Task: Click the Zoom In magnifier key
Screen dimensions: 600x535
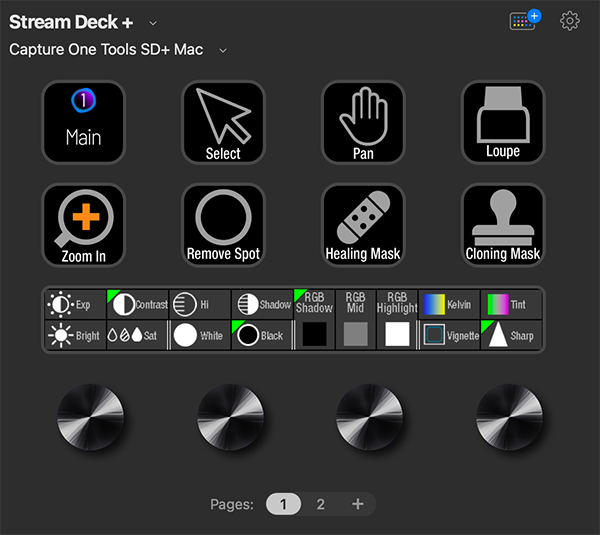Action: [83, 225]
